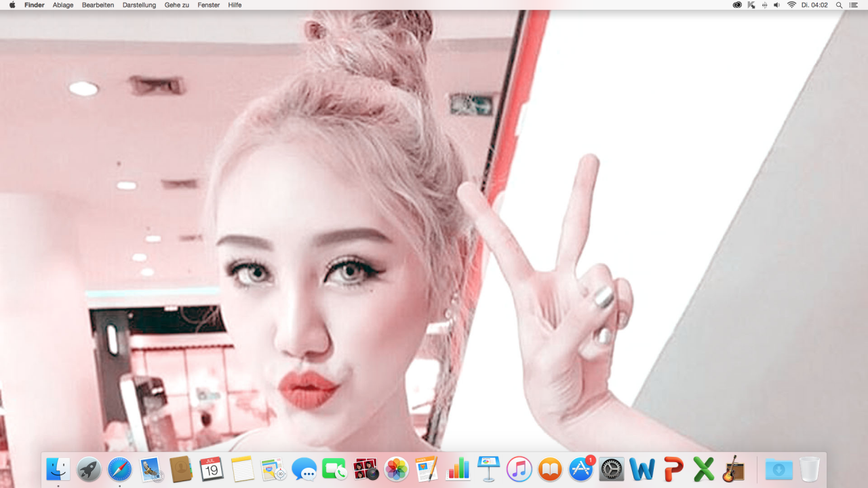
Task: Open the Downloads folder stack
Action: 778,469
